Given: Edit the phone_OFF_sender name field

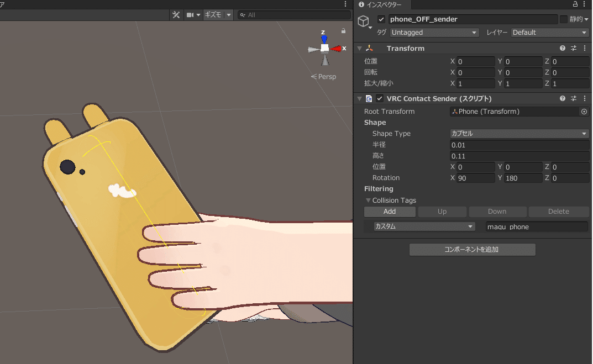Looking at the screenshot, I should pyautogui.click(x=473, y=19).
